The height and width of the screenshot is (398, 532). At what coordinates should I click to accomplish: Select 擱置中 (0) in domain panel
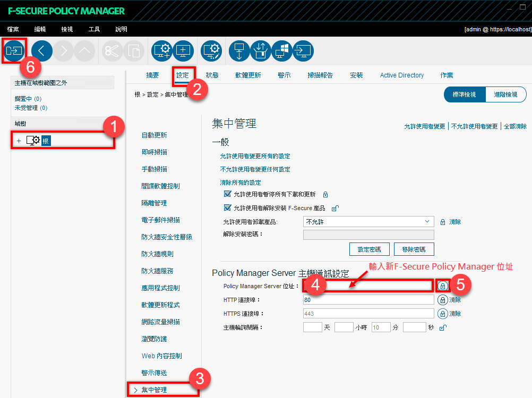pyautogui.click(x=28, y=99)
